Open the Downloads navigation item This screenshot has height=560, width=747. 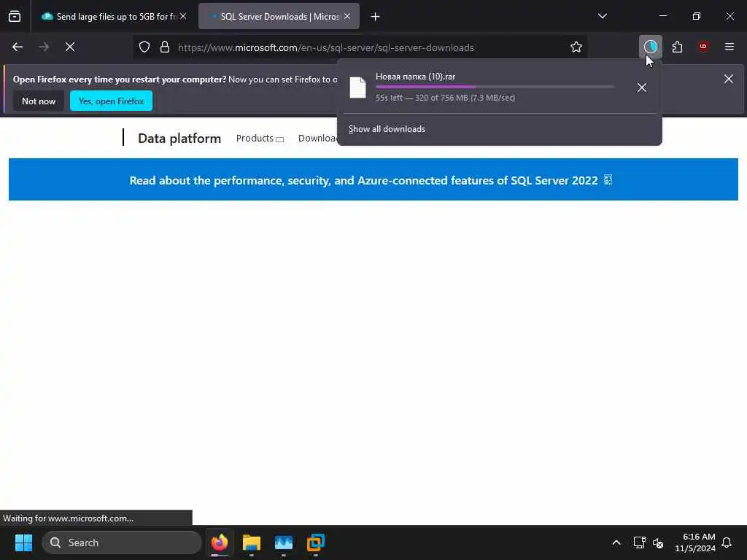coord(317,138)
